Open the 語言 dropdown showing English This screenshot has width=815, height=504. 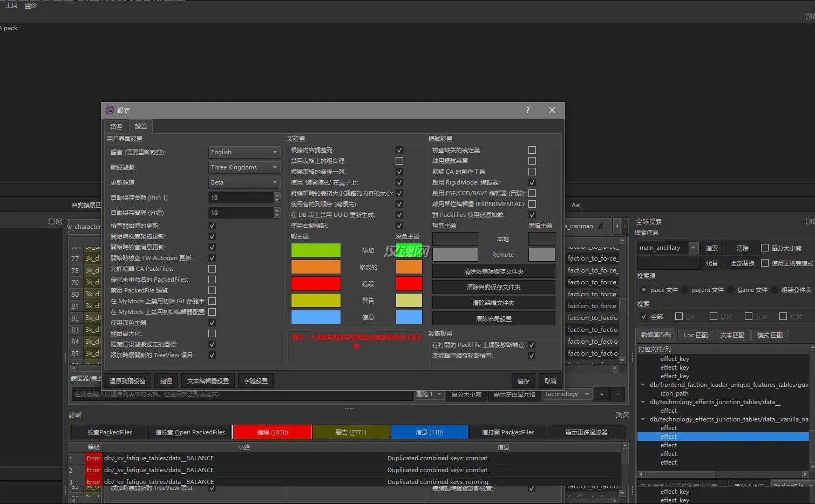[244, 152]
